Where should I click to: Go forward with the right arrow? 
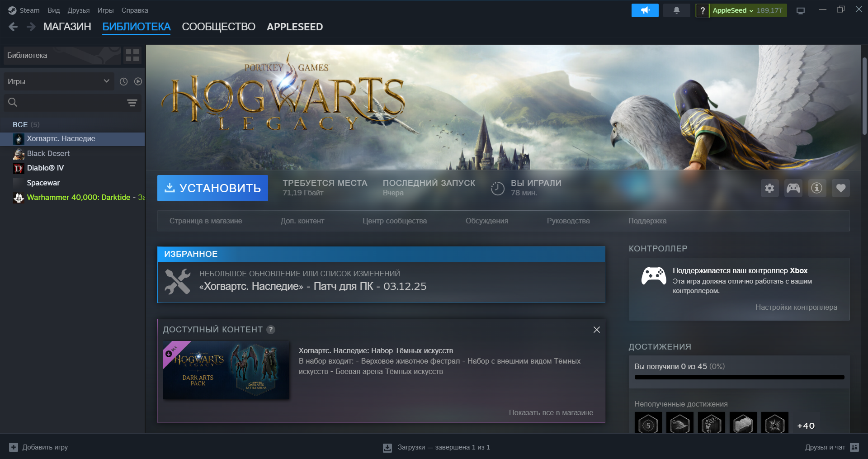tap(31, 27)
